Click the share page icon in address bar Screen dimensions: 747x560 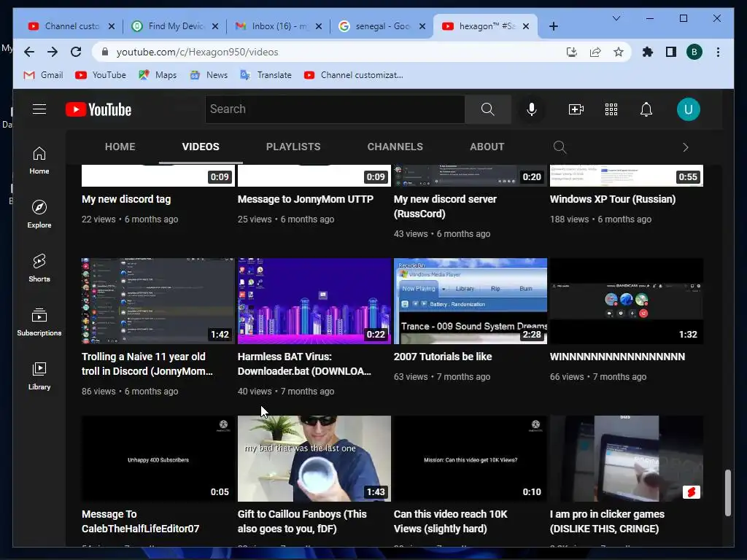(595, 52)
